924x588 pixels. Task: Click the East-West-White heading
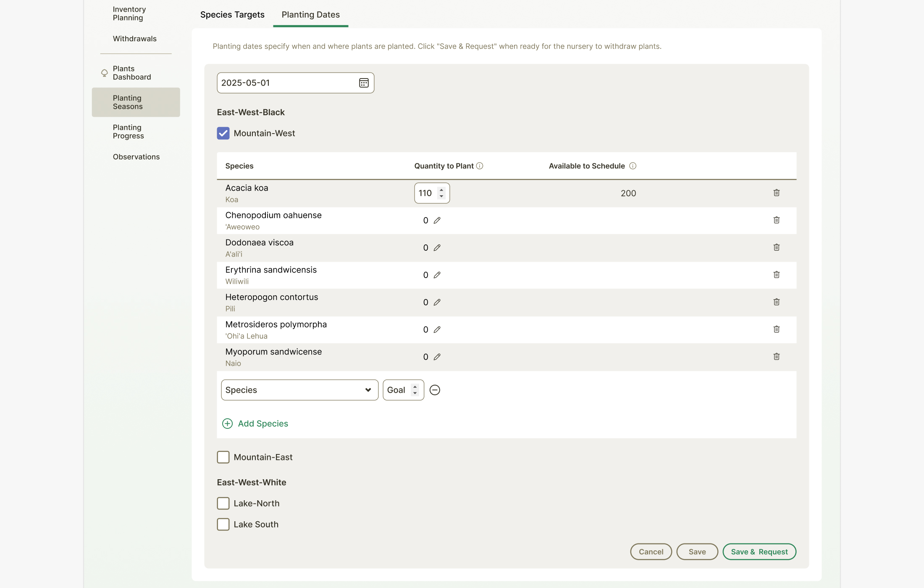click(252, 482)
